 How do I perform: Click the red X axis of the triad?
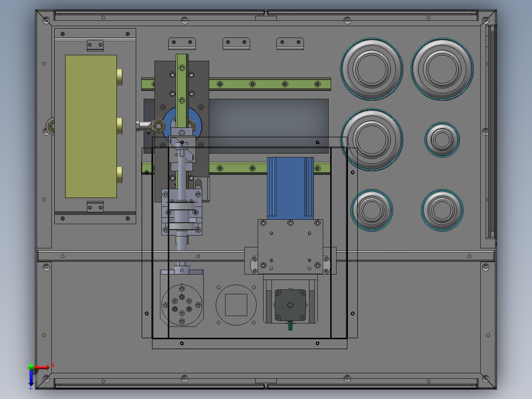(x=43, y=367)
